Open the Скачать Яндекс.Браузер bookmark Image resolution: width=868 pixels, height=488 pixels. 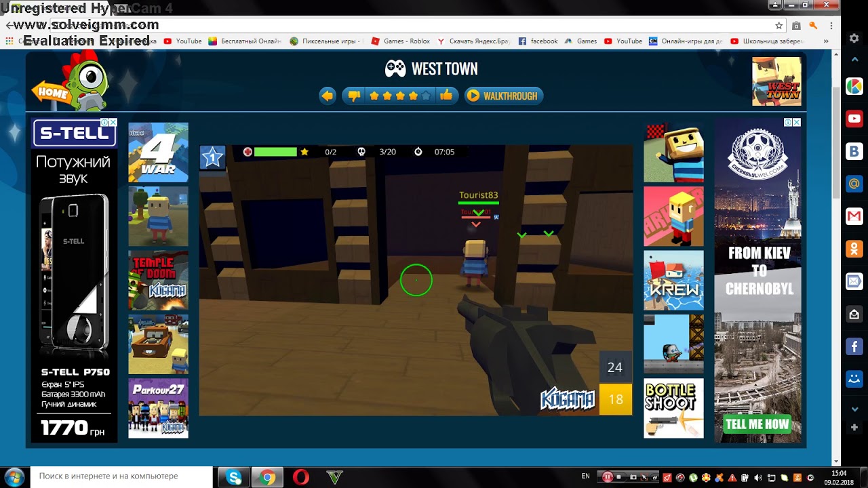point(473,41)
